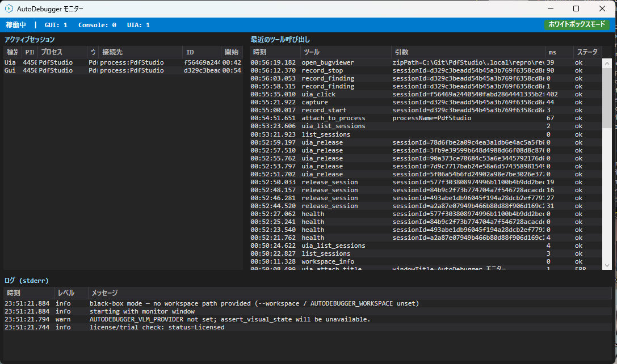The height and width of the screenshot is (364, 617).
Task: Minimize the AutoDebugger monitor window
Action: (x=551, y=9)
